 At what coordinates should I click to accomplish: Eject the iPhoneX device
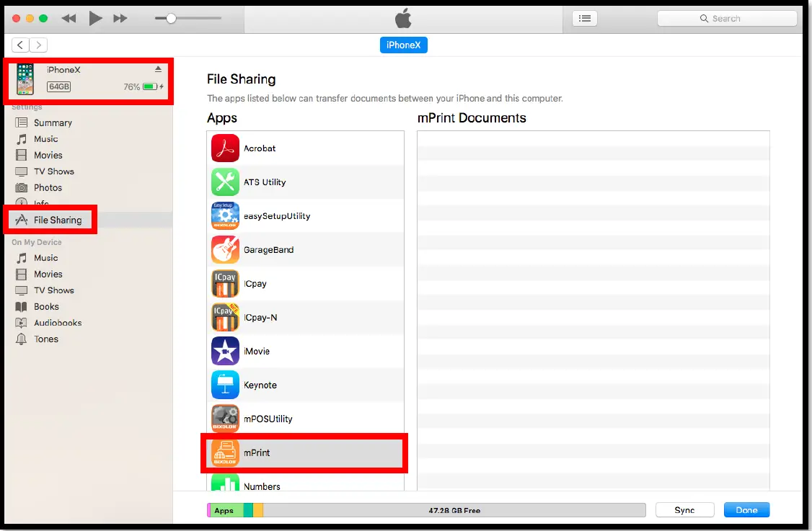point(156,69)
